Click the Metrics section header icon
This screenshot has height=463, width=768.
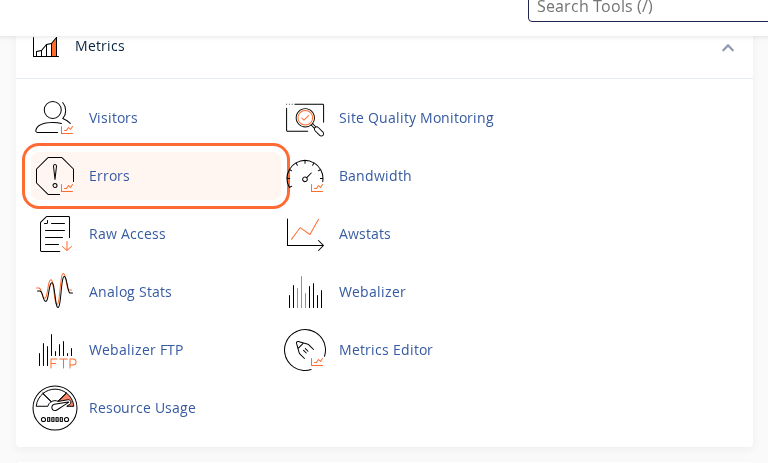[46, 46]
